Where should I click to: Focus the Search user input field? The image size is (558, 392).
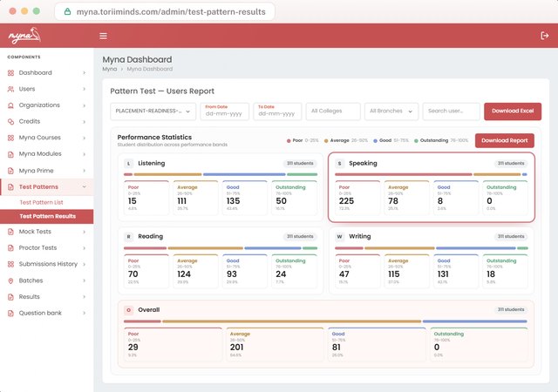451,112
